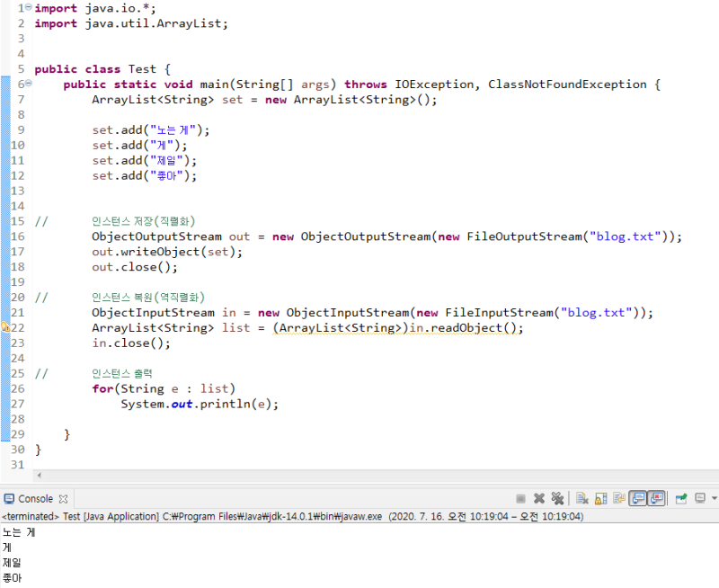This screenshot has height=588, width=719.
Task: Collapse the main method fold on line 6
Action: (x=29, y=84)
